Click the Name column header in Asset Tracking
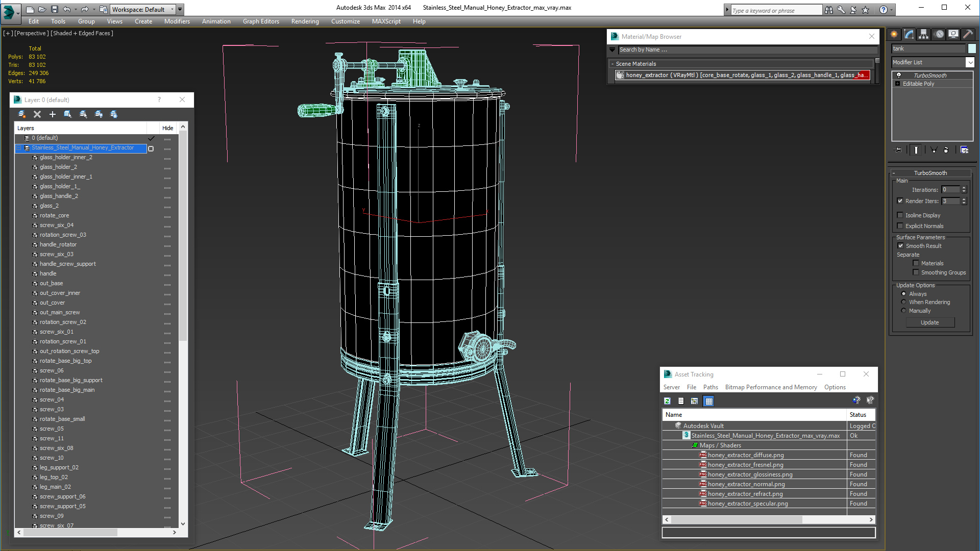The image size is (980, 551). (x=754, y=415)
